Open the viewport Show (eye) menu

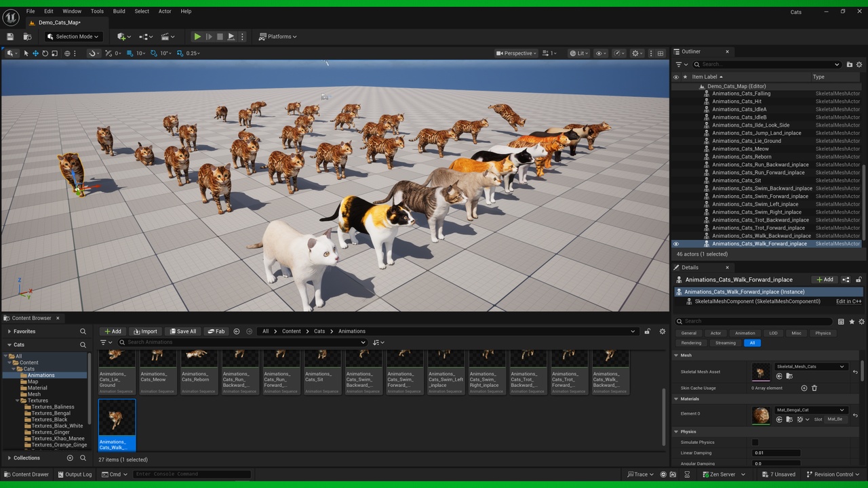point(600,53)
